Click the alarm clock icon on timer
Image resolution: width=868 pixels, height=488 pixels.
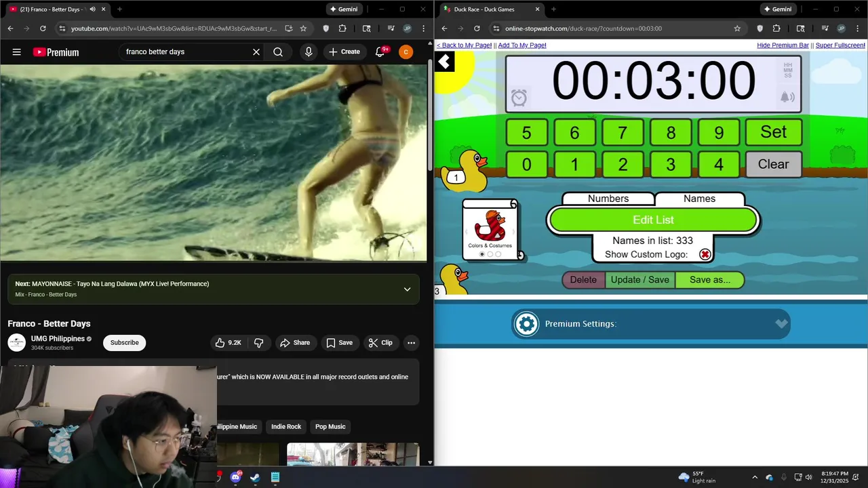tap(519, 98)
